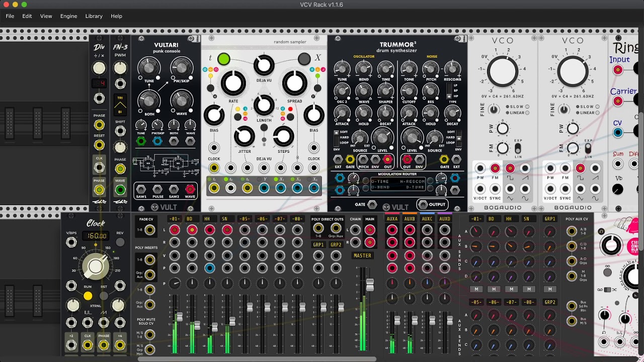The height and width of the screenshot is (362, 644).
Task: Click the FINE knob on second VCO
Action: (x=565, y=109)
